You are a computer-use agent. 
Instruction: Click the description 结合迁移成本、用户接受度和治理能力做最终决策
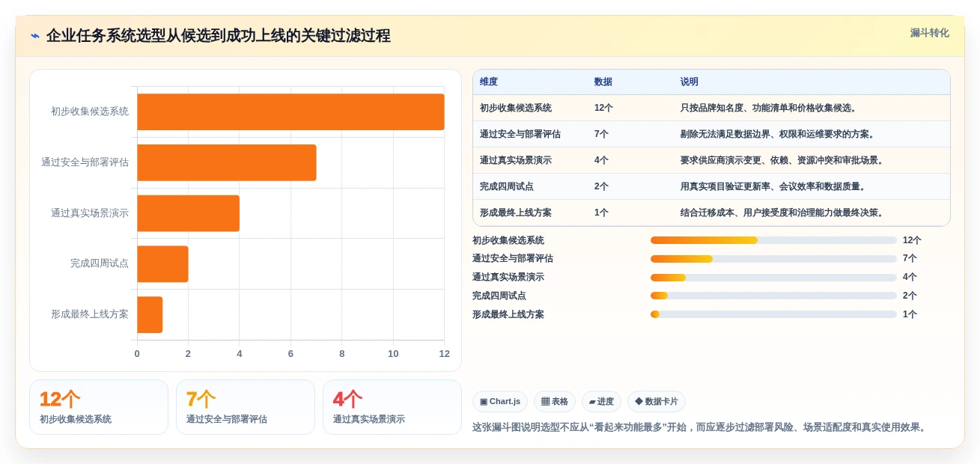point(782,213)
